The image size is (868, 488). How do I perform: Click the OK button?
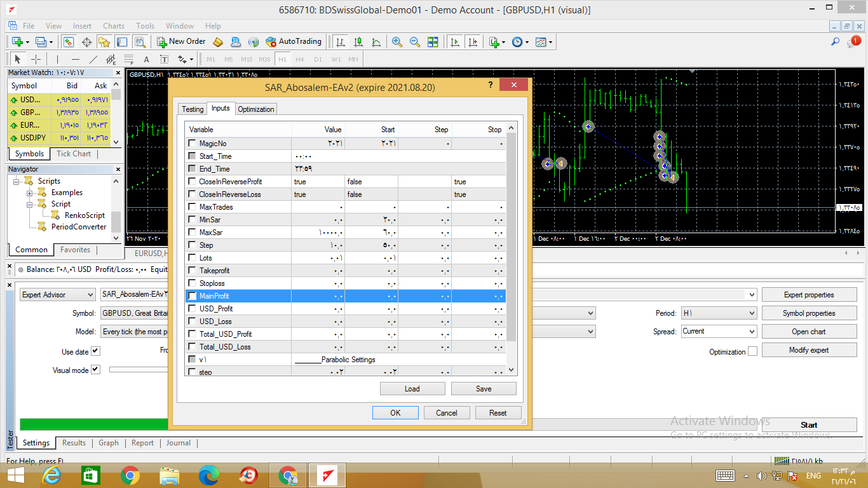coord(395,413)
